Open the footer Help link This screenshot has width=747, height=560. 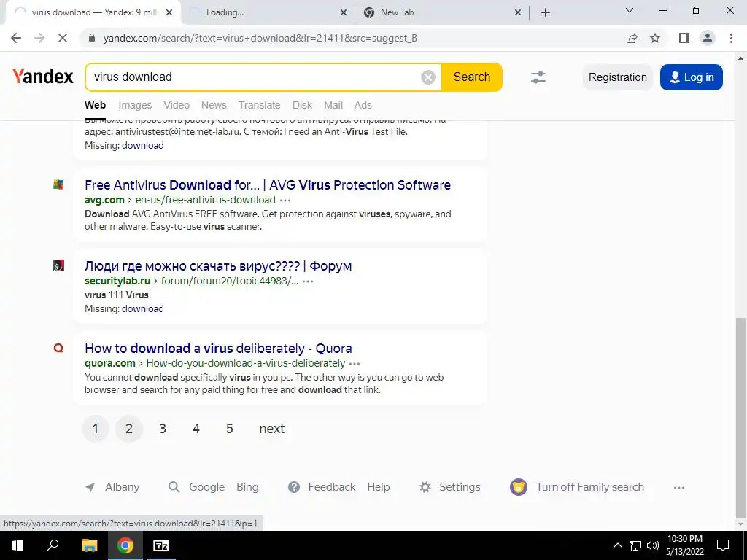click(x=379, y=487)
